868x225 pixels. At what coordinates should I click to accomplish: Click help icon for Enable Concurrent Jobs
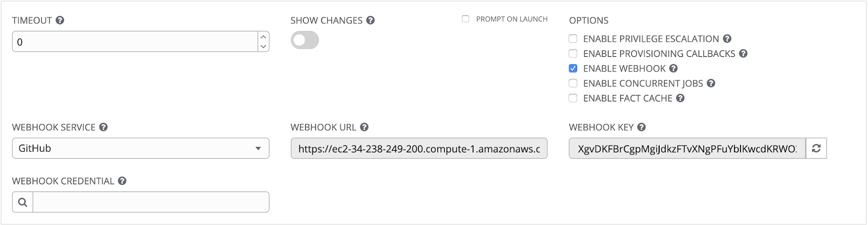tap(711, 83)
